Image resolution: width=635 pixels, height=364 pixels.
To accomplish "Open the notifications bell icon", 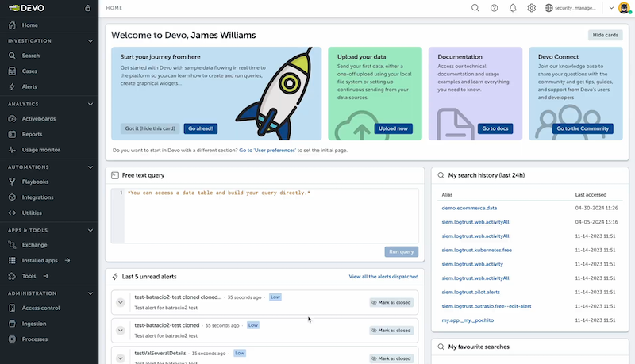I will click(513, 8).
